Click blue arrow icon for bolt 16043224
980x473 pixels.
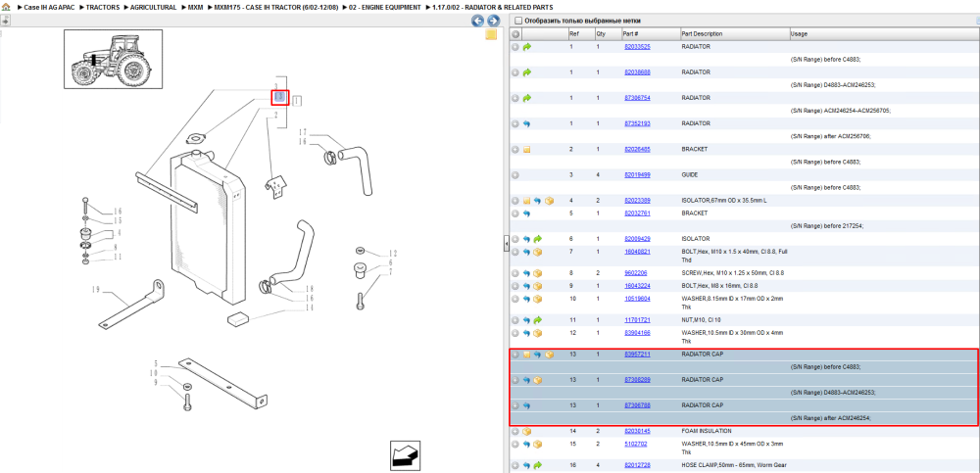coord(527,286)
